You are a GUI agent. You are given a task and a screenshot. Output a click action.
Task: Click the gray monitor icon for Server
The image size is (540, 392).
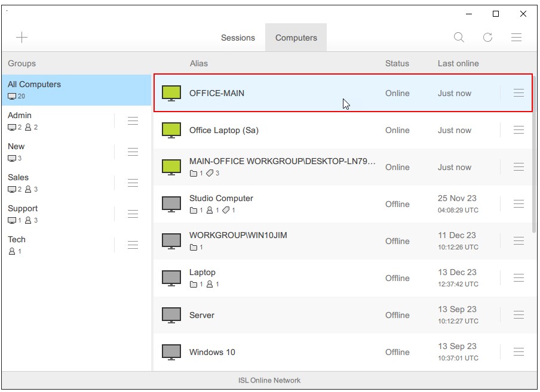coord(171,315)
